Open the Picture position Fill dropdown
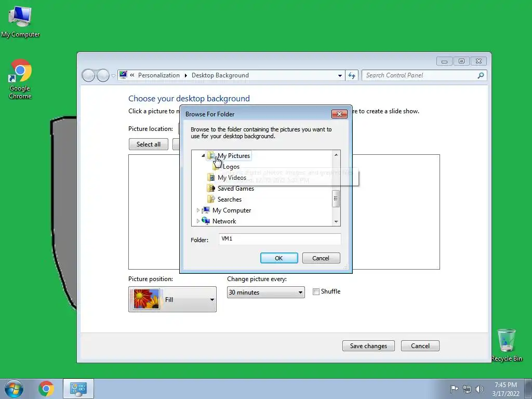The height and width of the screenshot is (399, 532). 172,299
